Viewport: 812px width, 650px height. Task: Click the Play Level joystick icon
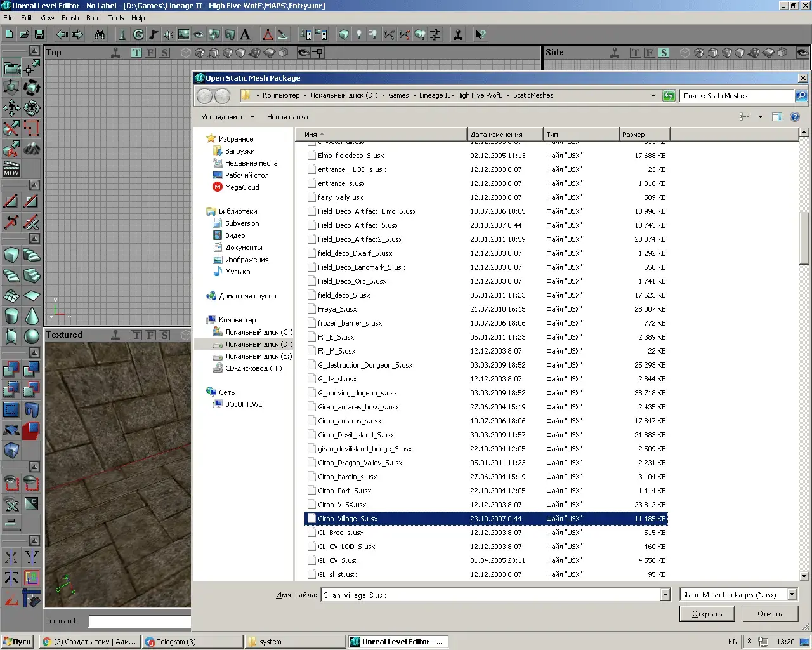point(458,35)
